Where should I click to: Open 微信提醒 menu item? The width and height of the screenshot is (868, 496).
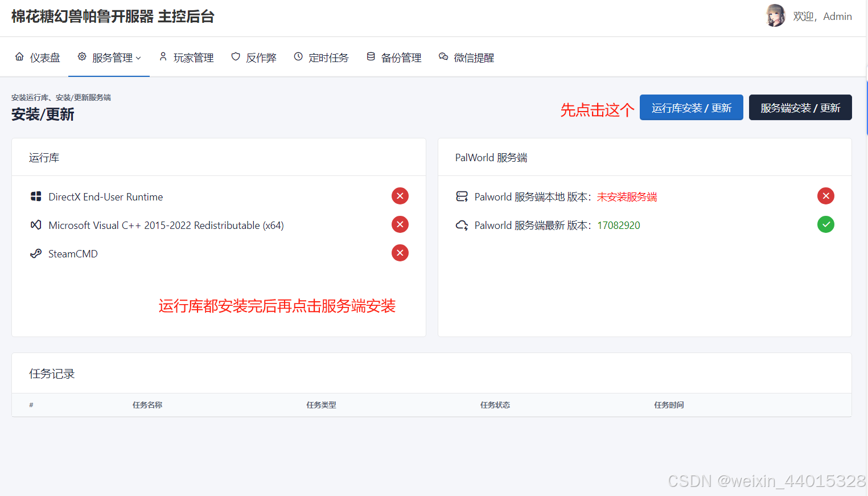[467, 58]
